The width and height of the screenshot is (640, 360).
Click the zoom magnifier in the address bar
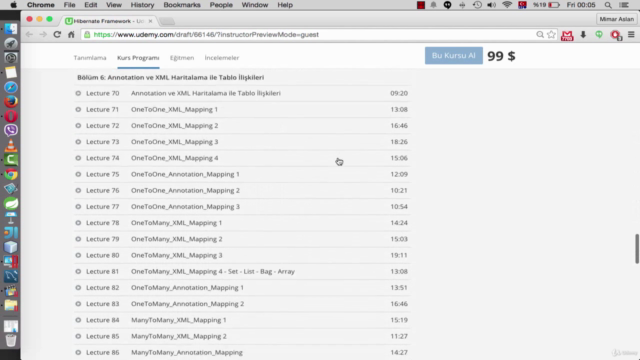click(x=540, y=35)
